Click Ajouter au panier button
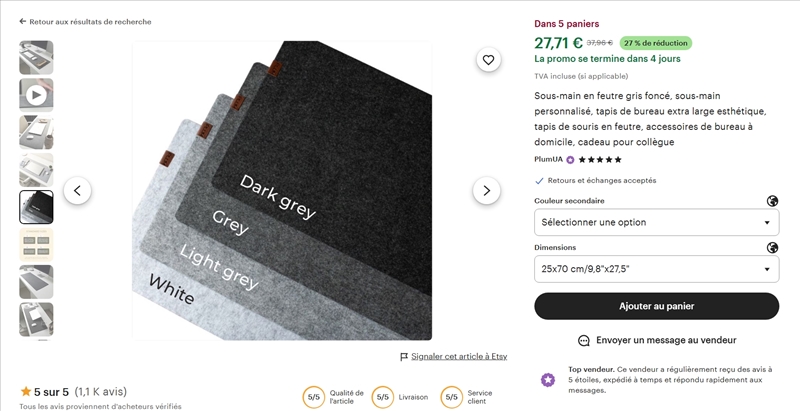This screenshot has width=800, height=411. (x=656, y=306)
